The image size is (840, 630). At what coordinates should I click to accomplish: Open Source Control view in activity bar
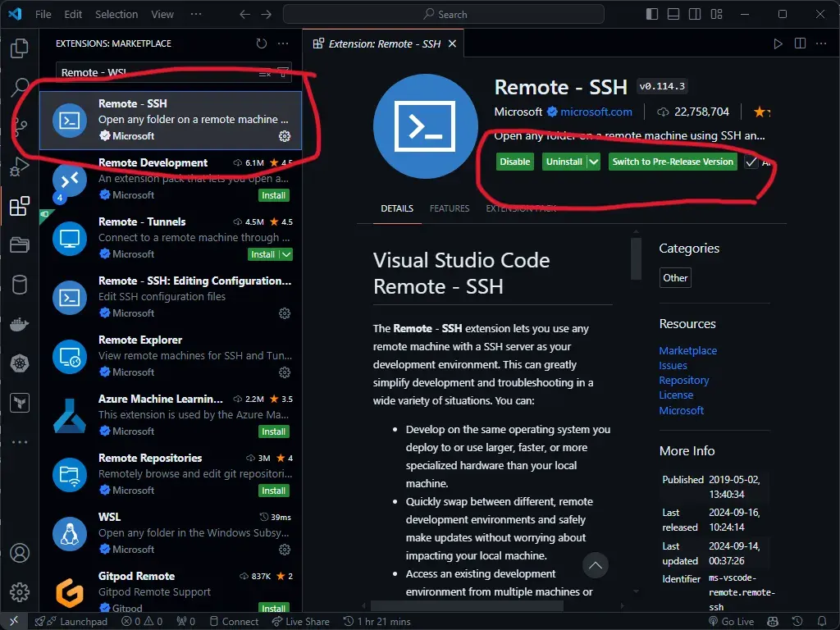[x=20, y=126]
